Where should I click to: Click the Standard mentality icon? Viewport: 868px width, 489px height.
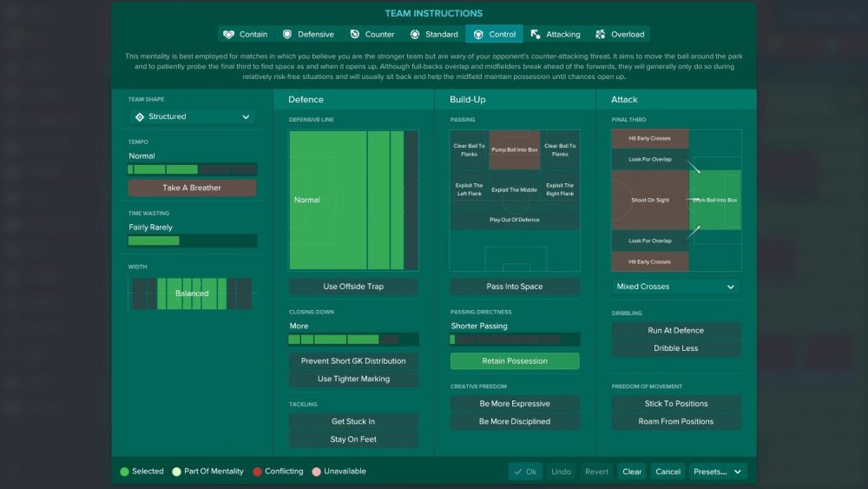[x=415, y=35]
